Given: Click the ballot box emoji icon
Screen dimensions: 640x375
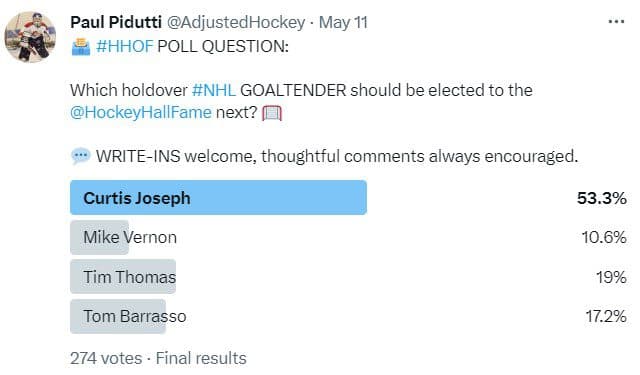Looking at the screenshot, I should pos(80,47).
